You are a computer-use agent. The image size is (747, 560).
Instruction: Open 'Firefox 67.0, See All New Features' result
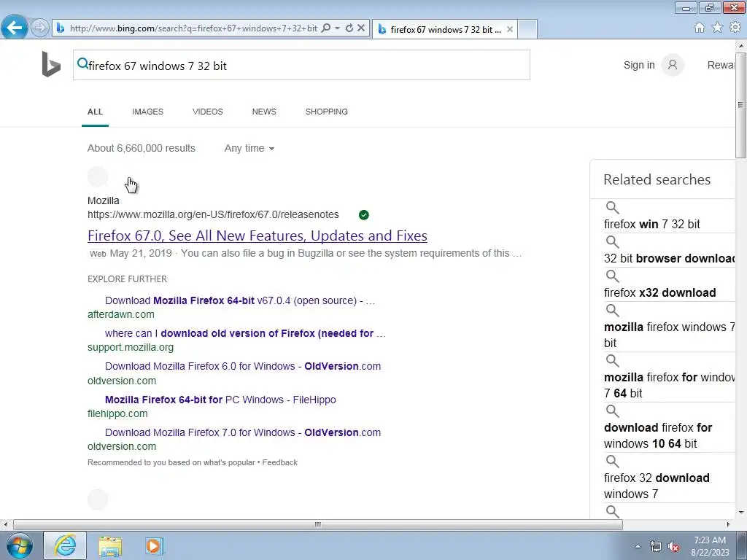tap(258, 236)
